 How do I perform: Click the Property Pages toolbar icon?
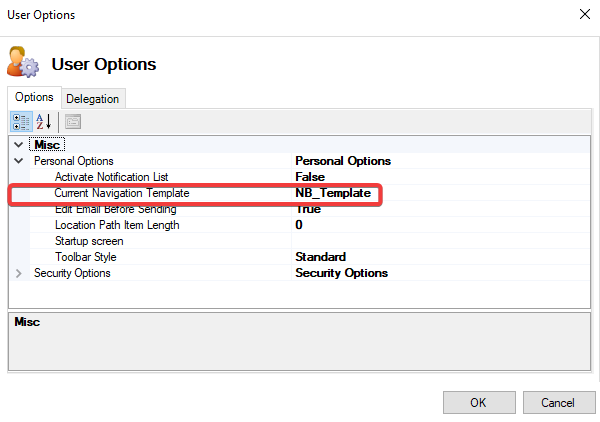click(73, 122)
